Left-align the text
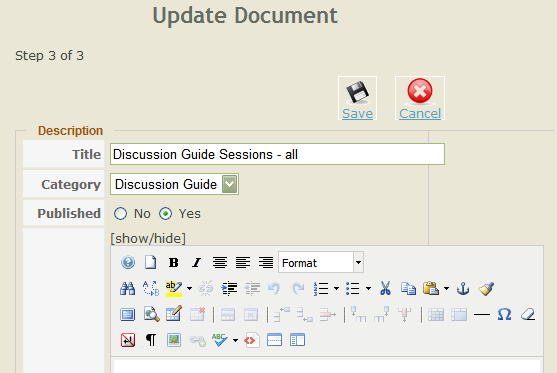 click(x=243, y=263)
